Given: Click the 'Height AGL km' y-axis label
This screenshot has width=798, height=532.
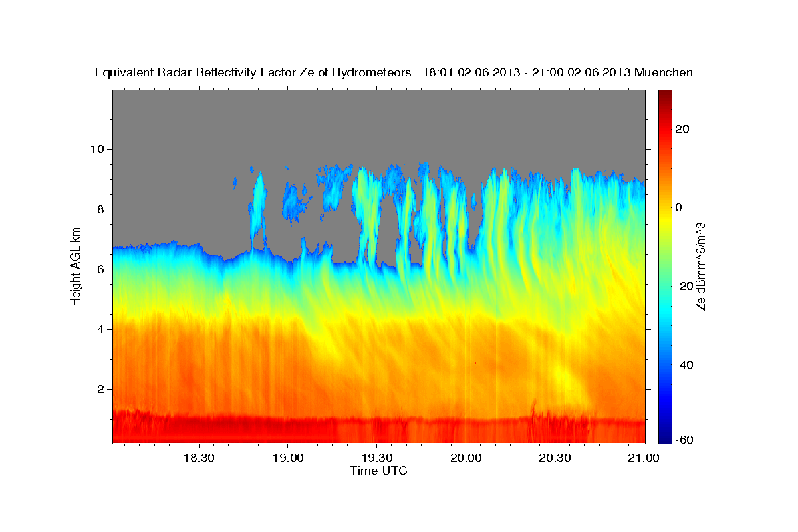Looking at the screenshot, I should (x=76, y=265).
